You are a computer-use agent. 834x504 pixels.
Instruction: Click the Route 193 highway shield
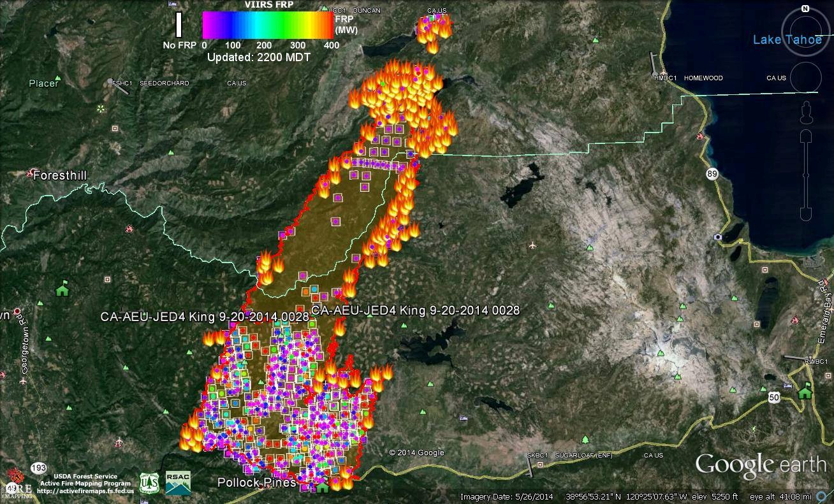tap(39, 468)
